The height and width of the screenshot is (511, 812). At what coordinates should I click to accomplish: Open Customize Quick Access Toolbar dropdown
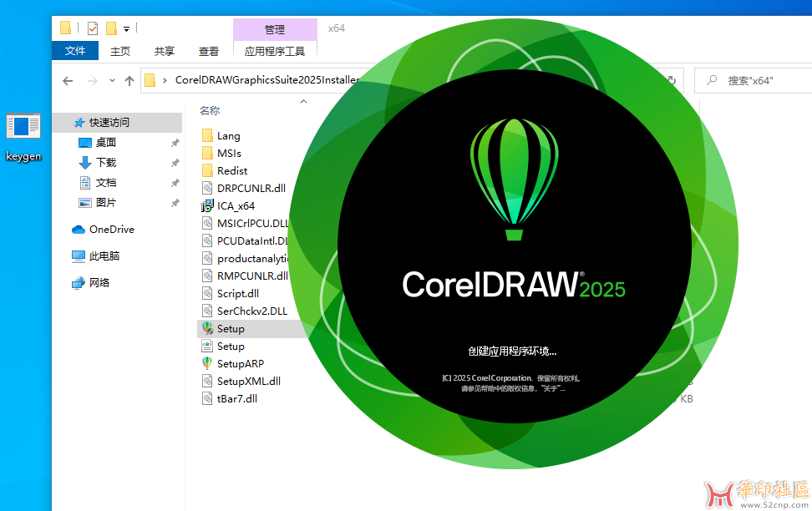tap(126, 29)
